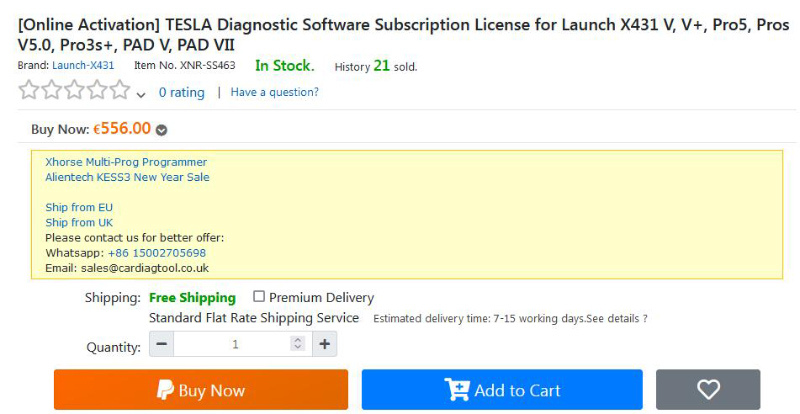Screen dimensions: 800x414
Task: Open the Launch-X431 brand link
Action: coord(83,65)
